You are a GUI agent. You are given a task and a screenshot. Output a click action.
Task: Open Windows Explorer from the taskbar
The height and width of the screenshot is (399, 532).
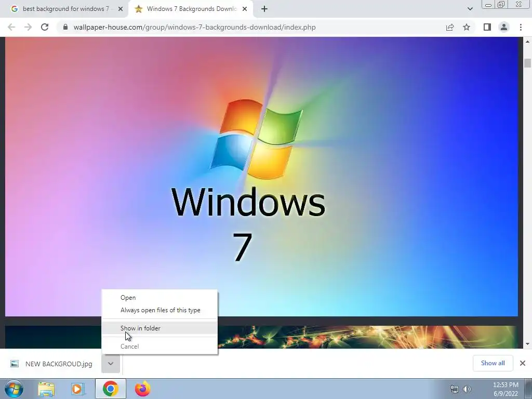pos(46,389)
